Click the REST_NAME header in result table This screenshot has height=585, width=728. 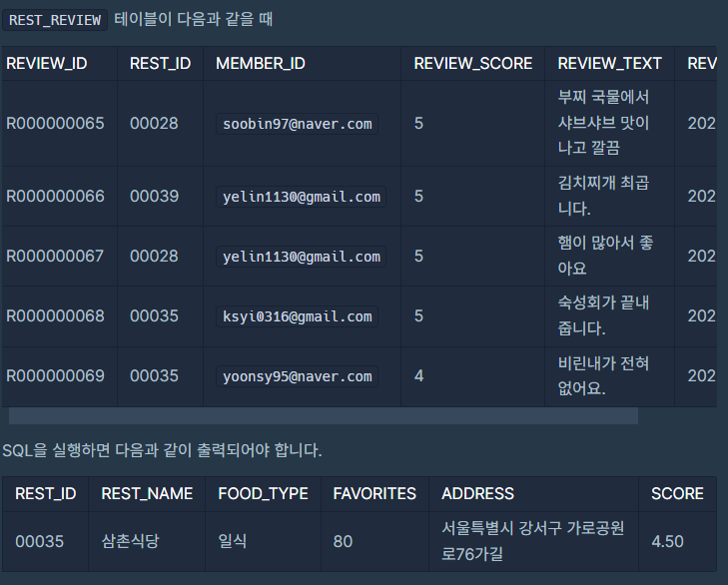point(147,493)
